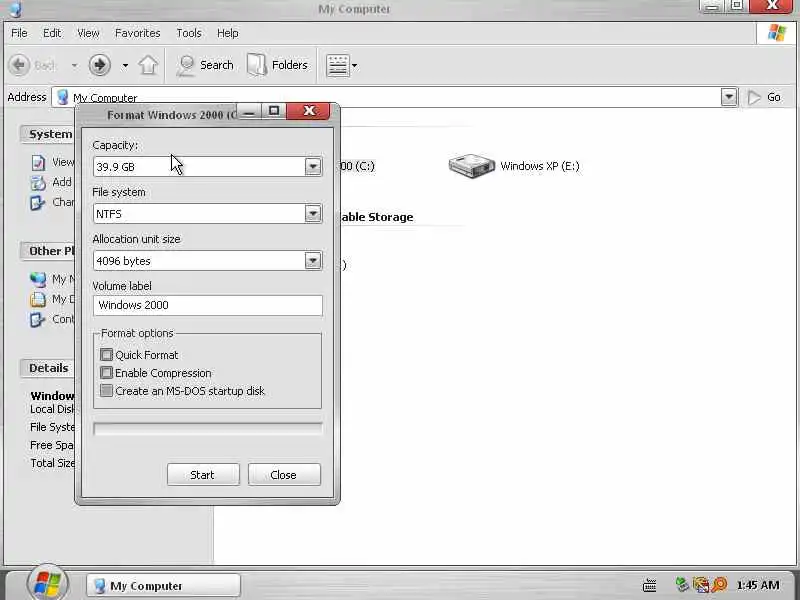This screenshot has width=800, height=600.
Task: Toggle the Folders pane
Action: click(278, 65)
